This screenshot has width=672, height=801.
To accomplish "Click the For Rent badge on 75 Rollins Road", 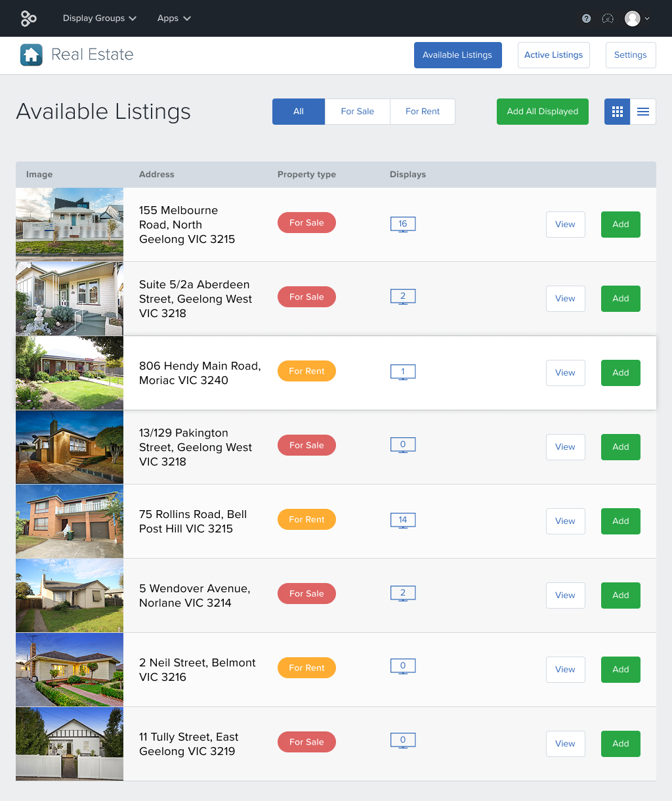I will 306,519.
